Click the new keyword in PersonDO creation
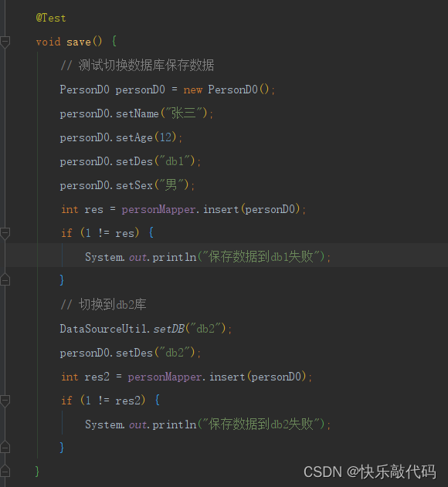The width and height of the screenshot is (448, 487). (193, 90)
